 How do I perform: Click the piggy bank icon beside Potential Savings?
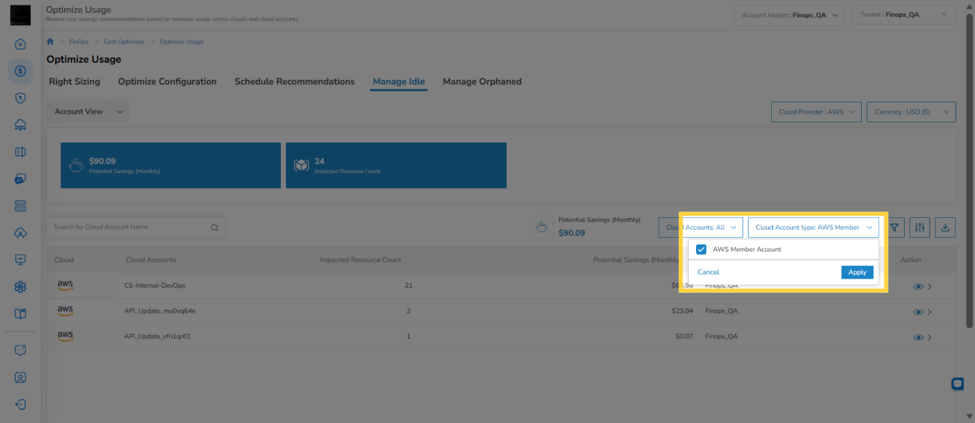click(x=542, y=228)
